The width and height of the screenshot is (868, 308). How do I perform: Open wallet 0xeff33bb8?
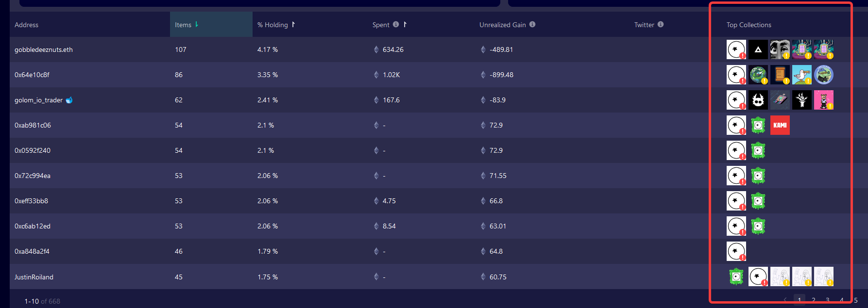pos(31,201)
